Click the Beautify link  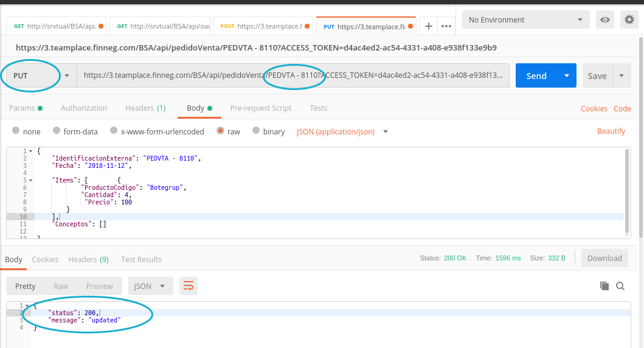pyautogui.click(x=611, y=131)
